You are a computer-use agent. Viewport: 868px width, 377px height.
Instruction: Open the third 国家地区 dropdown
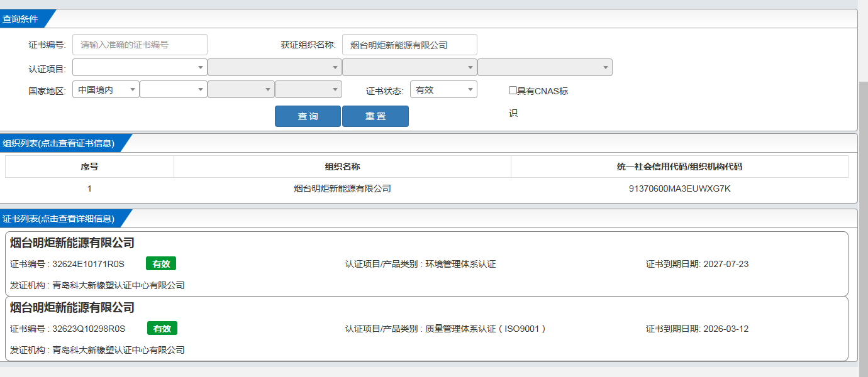[x=241, y=90]
